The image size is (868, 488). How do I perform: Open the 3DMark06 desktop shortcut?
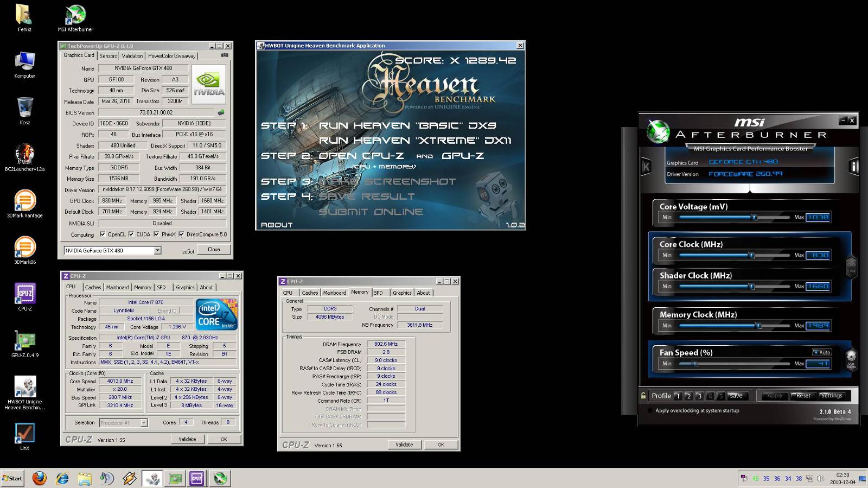point(24,250)
